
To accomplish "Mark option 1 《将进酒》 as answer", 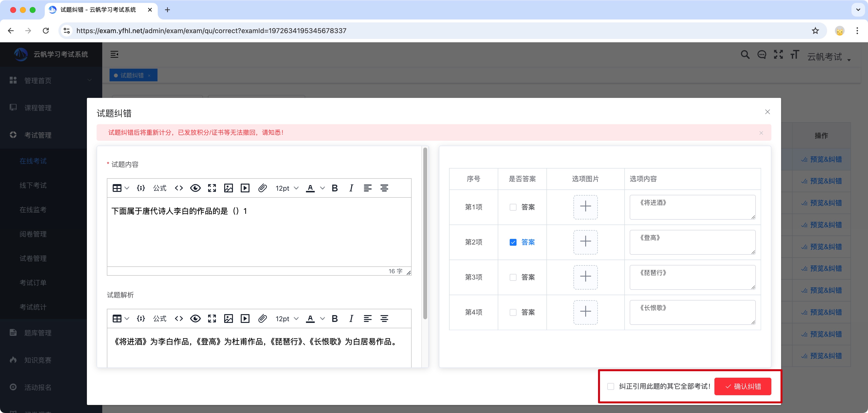I will click(513, 207).
